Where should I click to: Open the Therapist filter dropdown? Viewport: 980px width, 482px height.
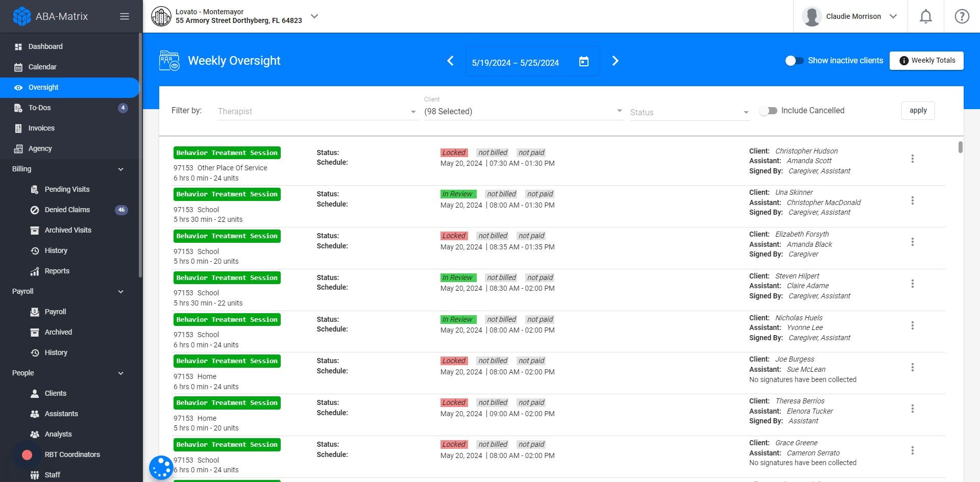coord(317,111)
